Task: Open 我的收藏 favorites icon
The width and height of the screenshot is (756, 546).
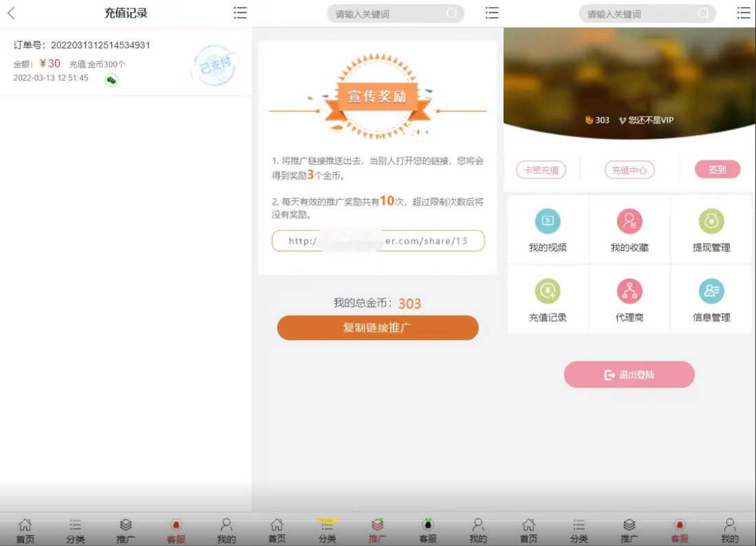Action: [x=629, y=222]
